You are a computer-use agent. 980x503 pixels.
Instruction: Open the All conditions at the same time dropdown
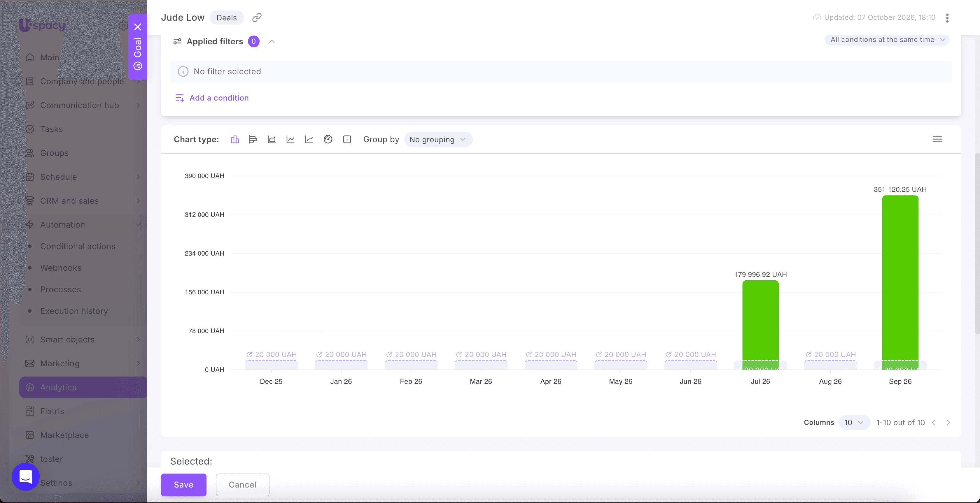pos(887,40)
